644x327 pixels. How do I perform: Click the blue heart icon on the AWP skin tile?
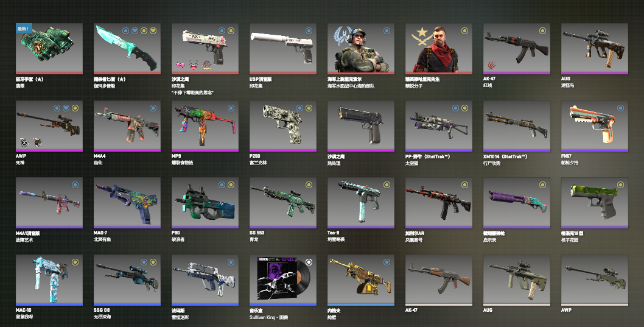(66, 108)
